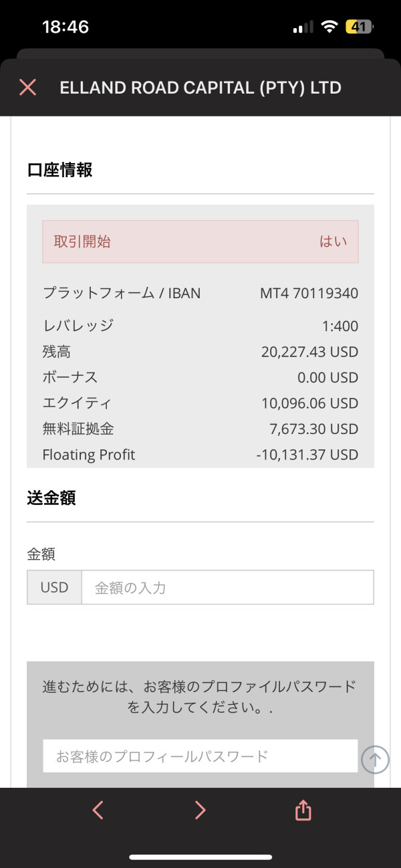Focus the お客様のプロフィールパスワード field
The height and width of the screenshot is (868, 401).
point(200,756)
